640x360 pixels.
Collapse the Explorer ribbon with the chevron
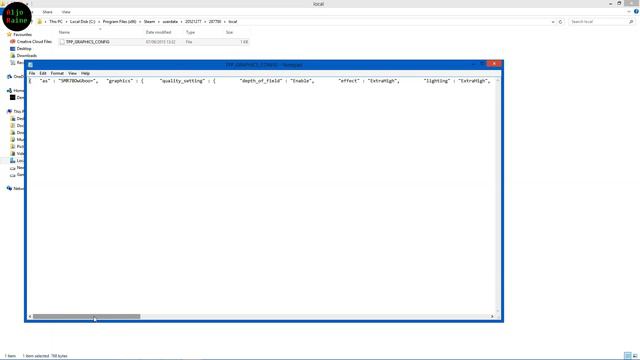click(629, 12)
